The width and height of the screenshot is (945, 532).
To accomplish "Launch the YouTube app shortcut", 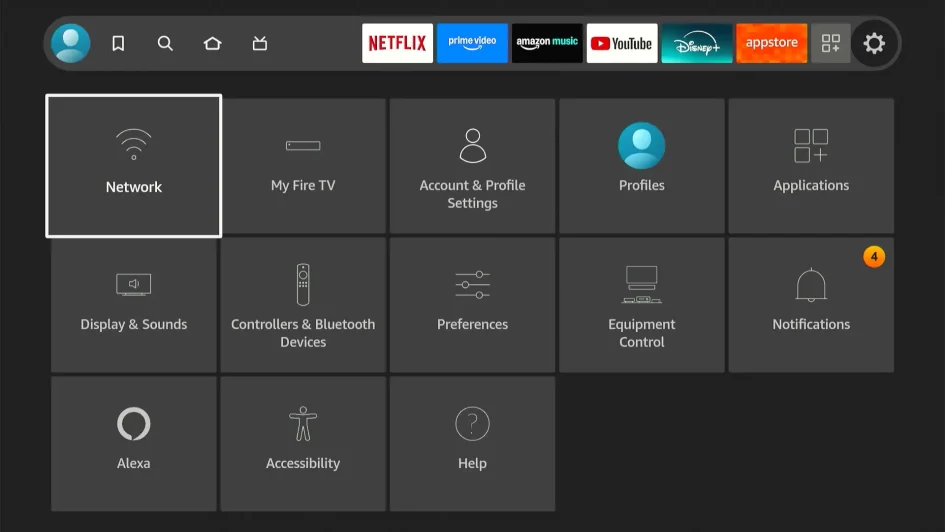I will [621, 43].
